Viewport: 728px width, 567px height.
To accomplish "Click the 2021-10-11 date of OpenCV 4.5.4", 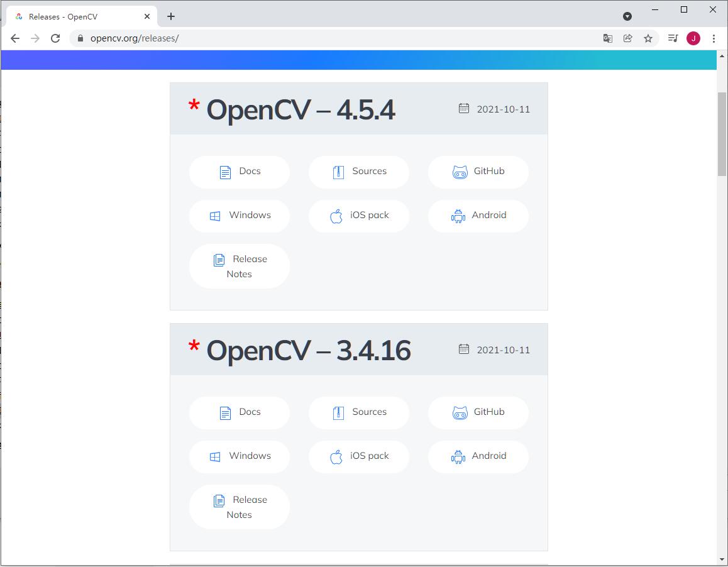I will tap(504, 109).
